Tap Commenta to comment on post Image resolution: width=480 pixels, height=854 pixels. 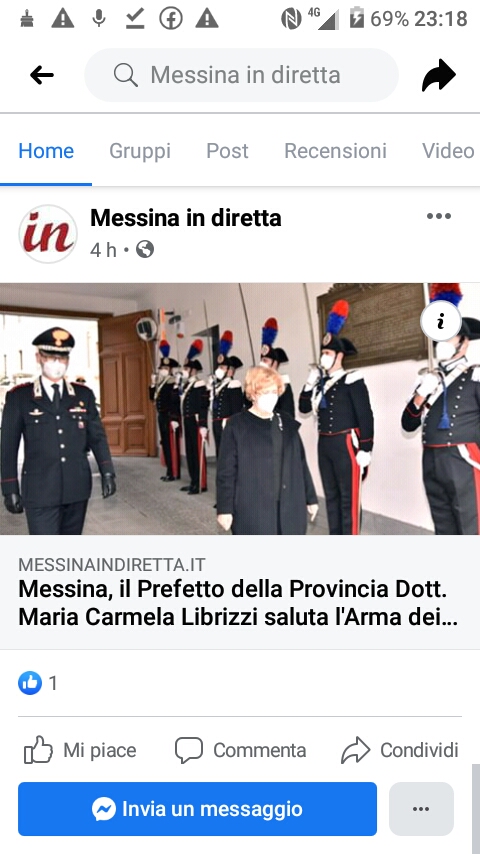point(240,750)
